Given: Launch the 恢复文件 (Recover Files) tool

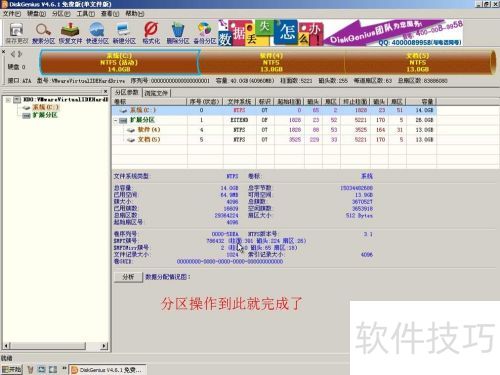Looking at the screenshot, I should tap(70, 33).
